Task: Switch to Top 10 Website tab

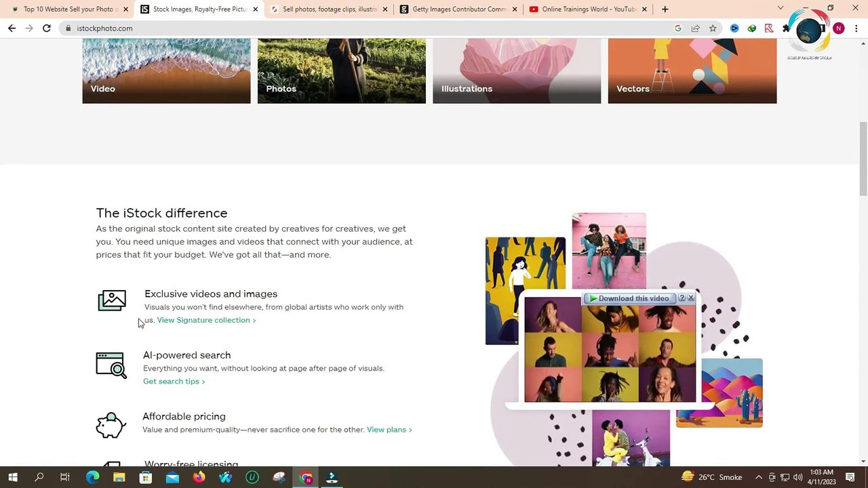Action: click(x=69, y=9)
